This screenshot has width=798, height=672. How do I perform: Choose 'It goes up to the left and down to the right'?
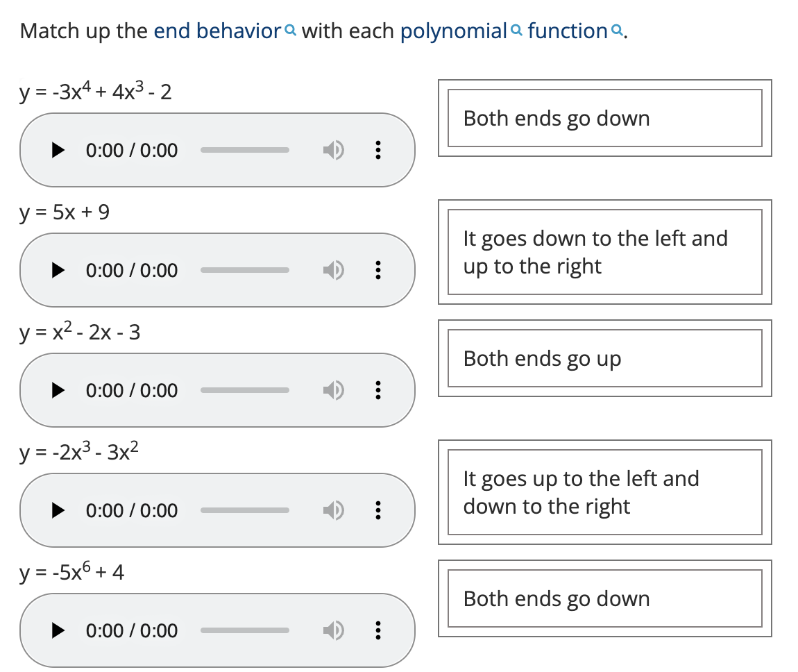coord(604,492)
